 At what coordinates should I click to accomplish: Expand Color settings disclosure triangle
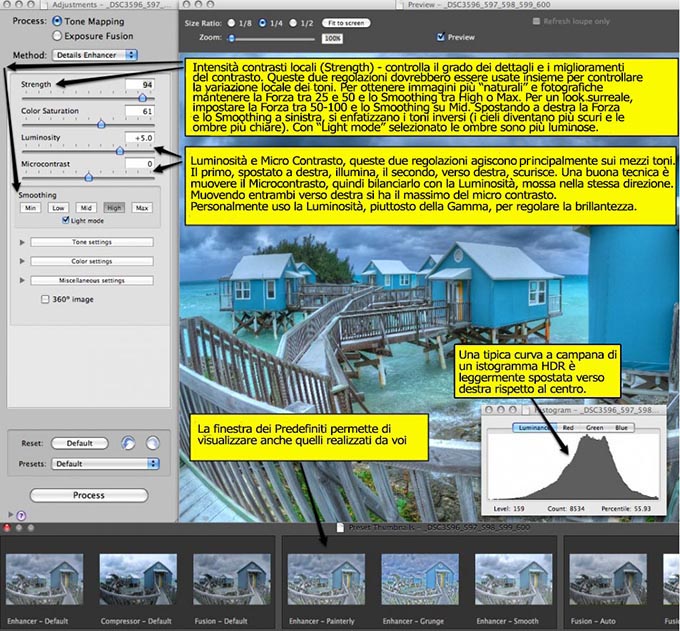(x=22, y=261)
